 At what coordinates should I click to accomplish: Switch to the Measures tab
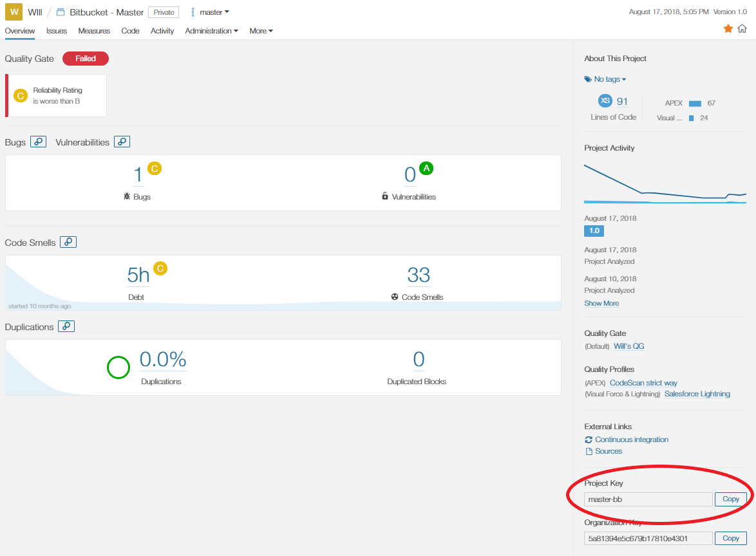pyautogui.click(x=94, y=31)
